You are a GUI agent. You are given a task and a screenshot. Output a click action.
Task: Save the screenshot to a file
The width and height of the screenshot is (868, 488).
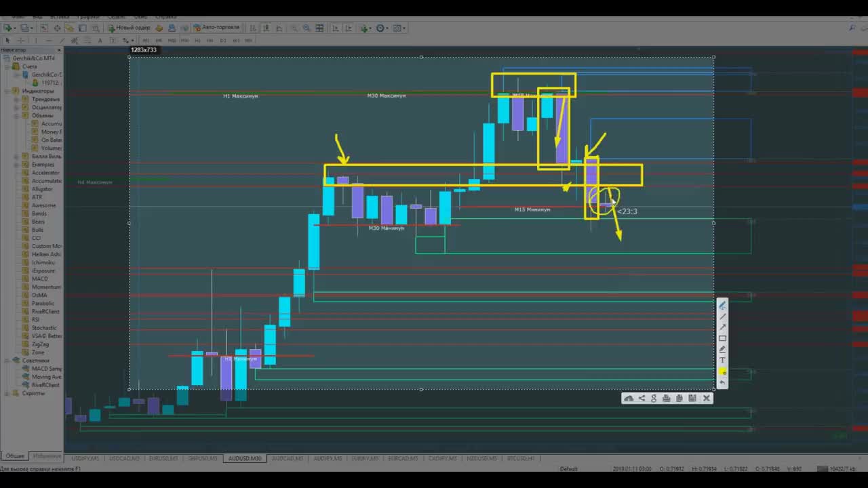click(x=692, y=399)
